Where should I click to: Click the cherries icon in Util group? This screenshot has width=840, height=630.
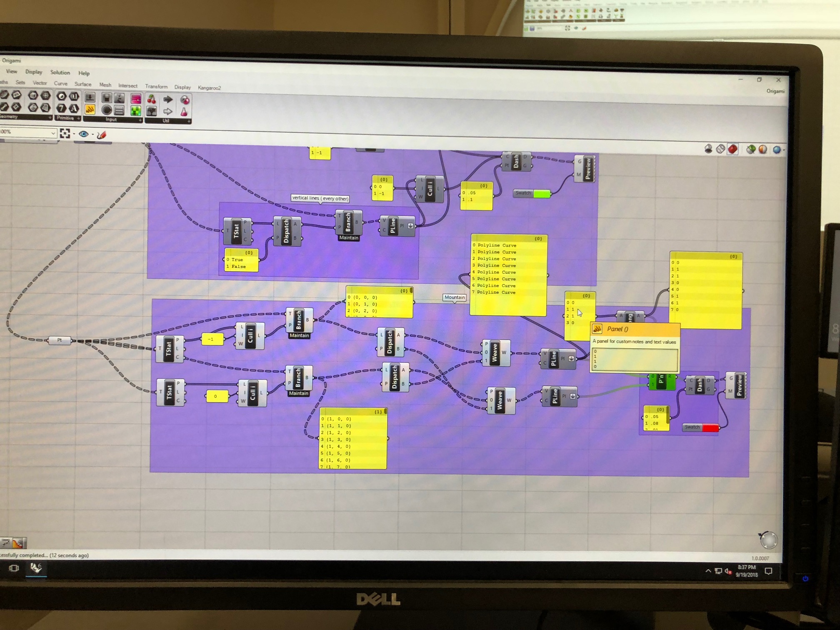pos(151,99)
